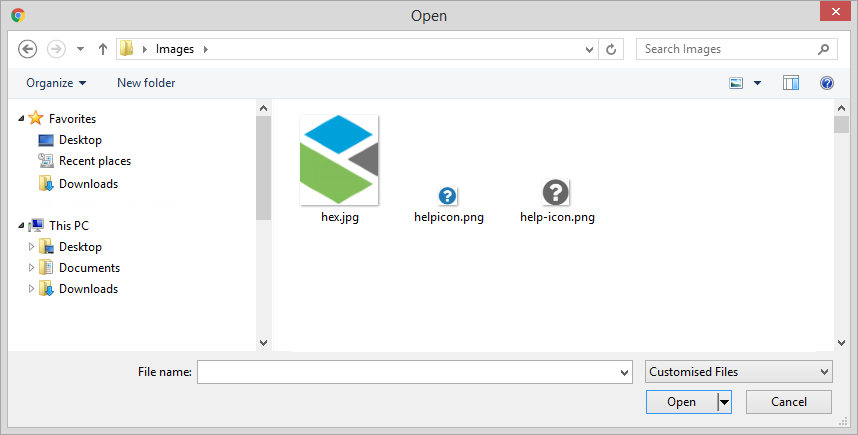This screenshot has height=435, width=858.
Task: Select the Images breadcrumb segment
Action: 175,49
